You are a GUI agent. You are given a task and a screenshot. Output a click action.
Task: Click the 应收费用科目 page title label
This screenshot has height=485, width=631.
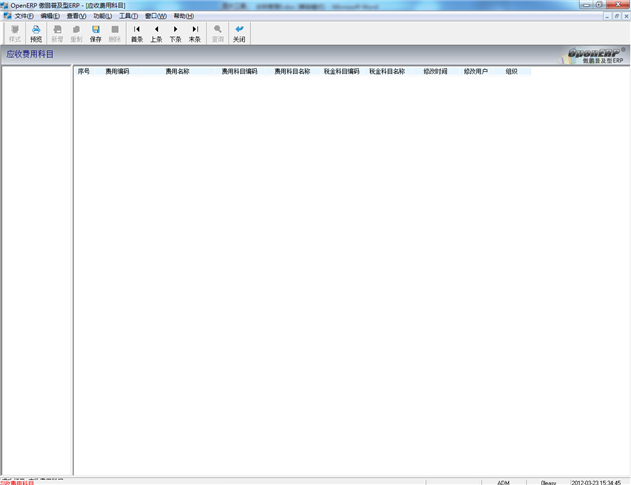click(30, 54)
